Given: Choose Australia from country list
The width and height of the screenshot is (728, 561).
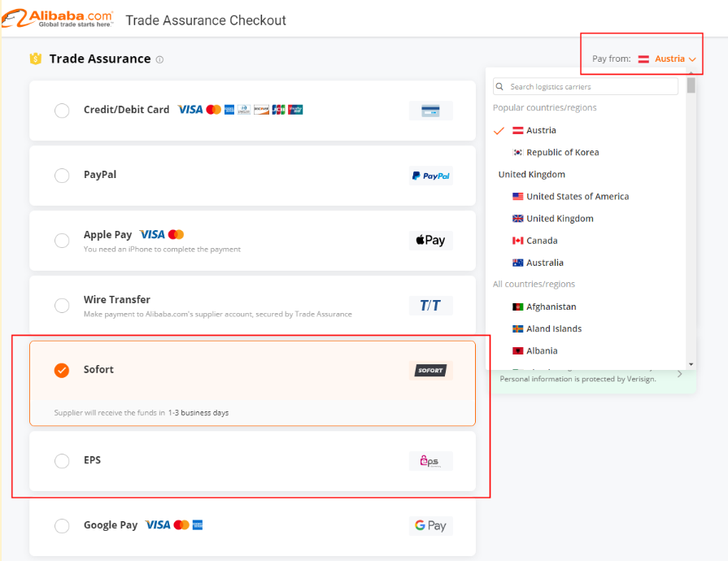Looking at the screenshot, I should click(x=538, y=263).
